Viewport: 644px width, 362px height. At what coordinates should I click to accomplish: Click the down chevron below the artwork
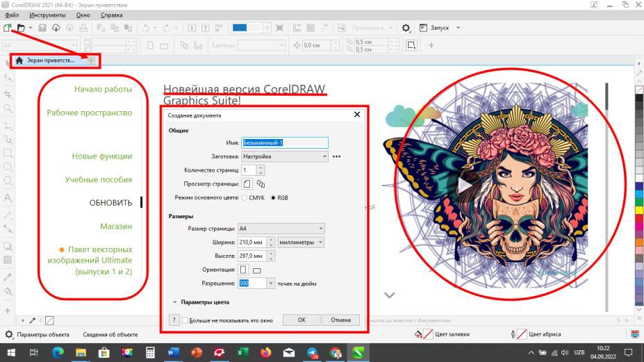pos(389,295)
